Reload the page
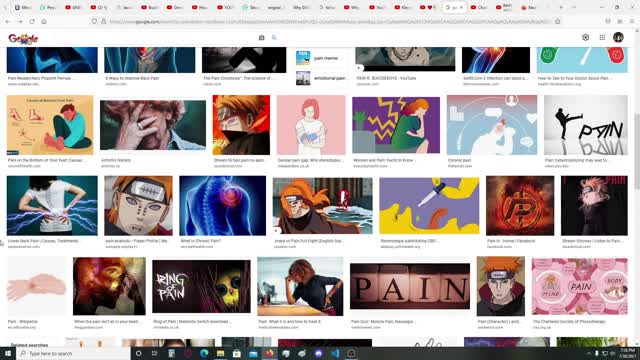 click(x=32, y=21)
